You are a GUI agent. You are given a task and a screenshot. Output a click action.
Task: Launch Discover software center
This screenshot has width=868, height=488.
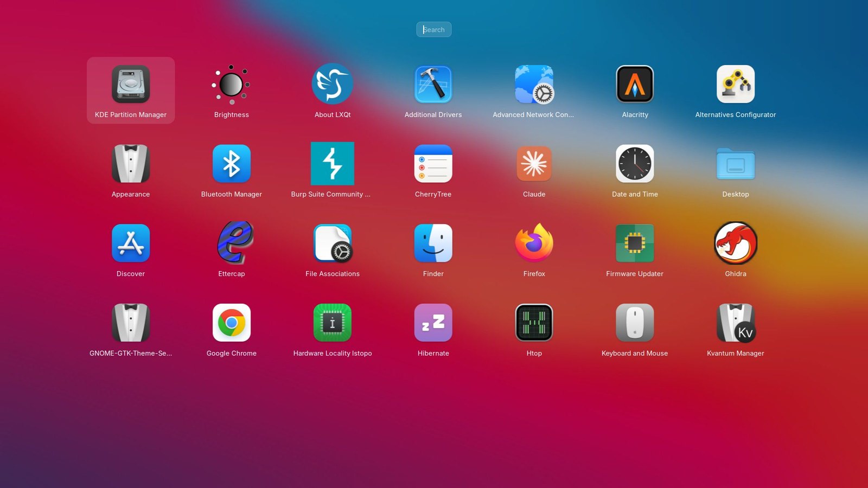point(131,243)
